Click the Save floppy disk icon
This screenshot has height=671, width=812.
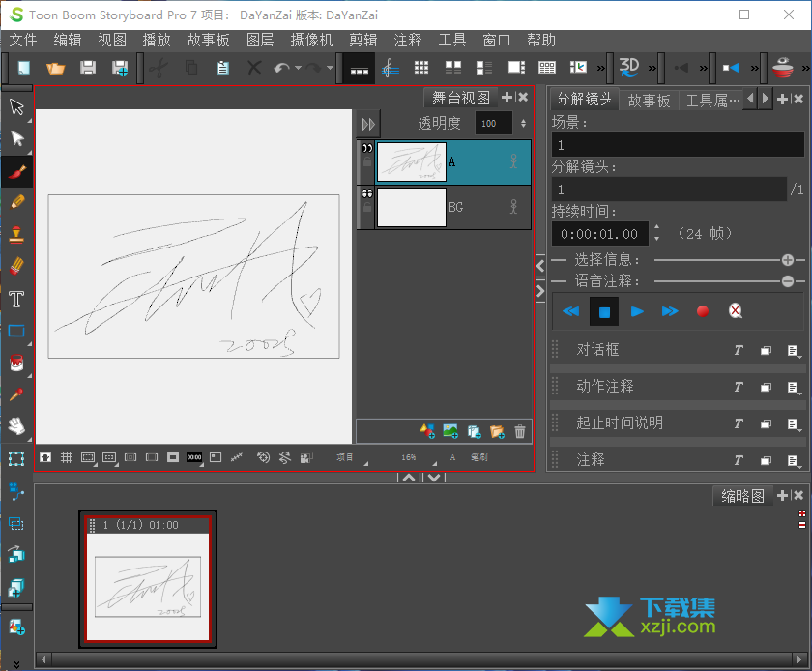[x=88, y=68]
